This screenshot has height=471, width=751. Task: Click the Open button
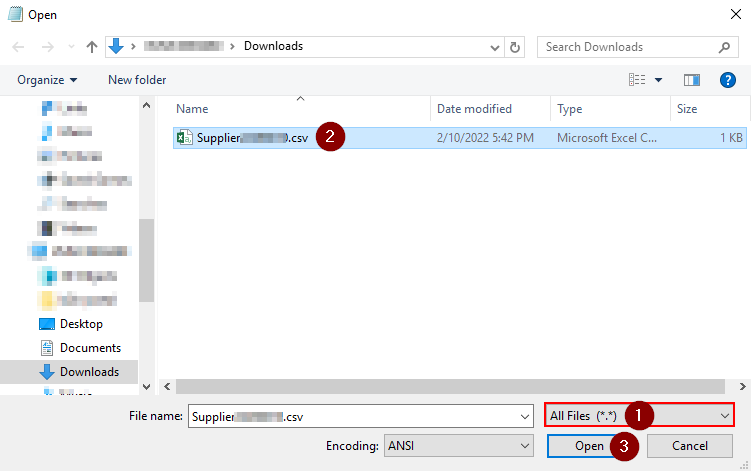coord(588,445)
